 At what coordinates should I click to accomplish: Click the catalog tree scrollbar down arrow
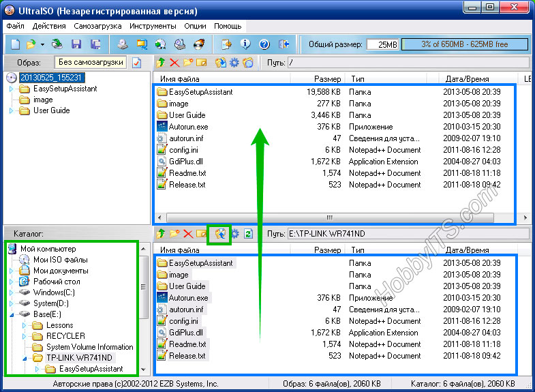pyautogui.click(x=144, y=370)
